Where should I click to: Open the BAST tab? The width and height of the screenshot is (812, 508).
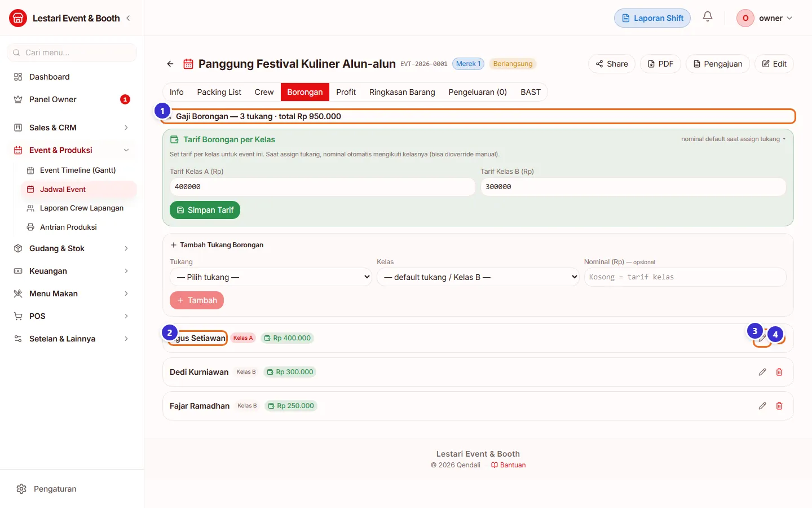(x=531, y=92)
